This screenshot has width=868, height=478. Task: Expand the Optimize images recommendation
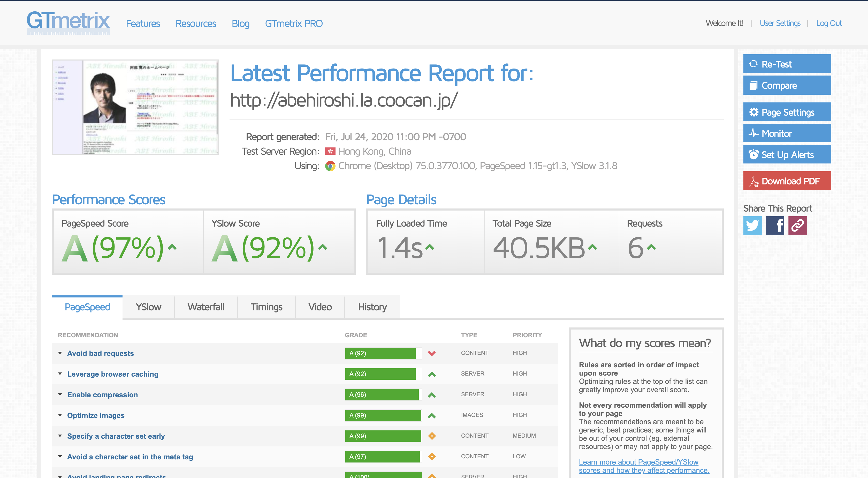click(96, 416)
